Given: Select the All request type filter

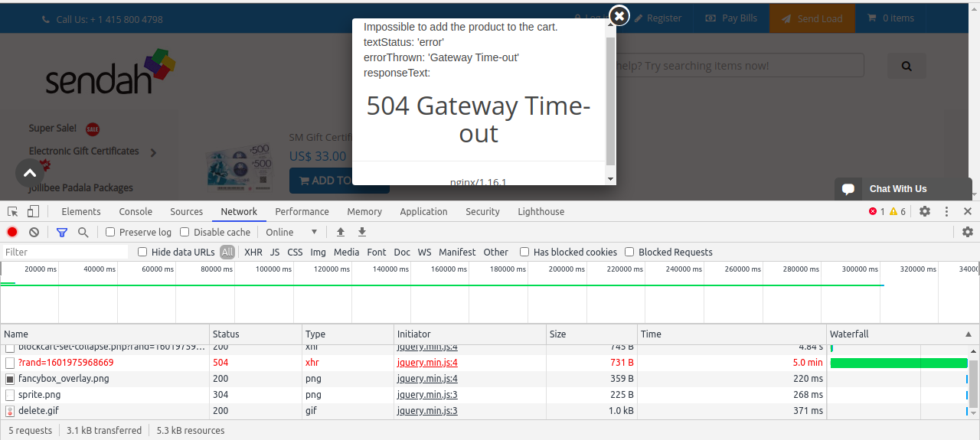Looking at the screenshot, I should tap(227, 252).
